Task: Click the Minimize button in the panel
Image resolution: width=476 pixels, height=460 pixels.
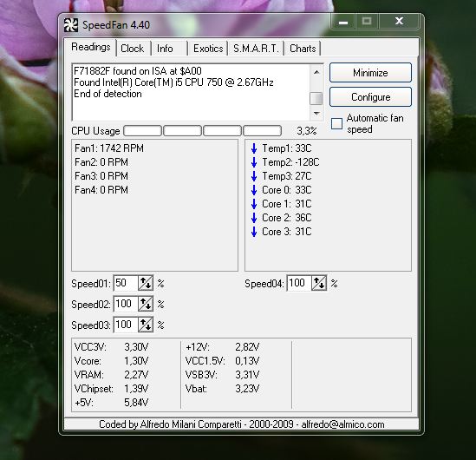Action: 371,73
